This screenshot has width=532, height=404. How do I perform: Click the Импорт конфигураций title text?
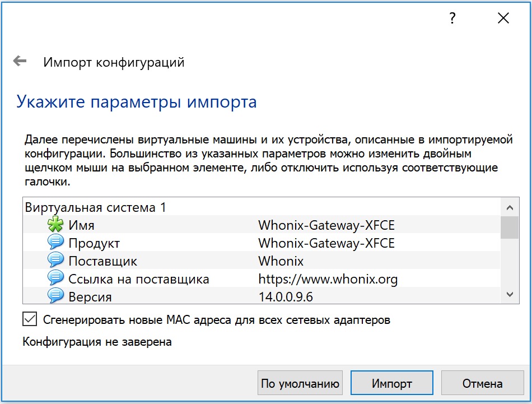[114, 62]
